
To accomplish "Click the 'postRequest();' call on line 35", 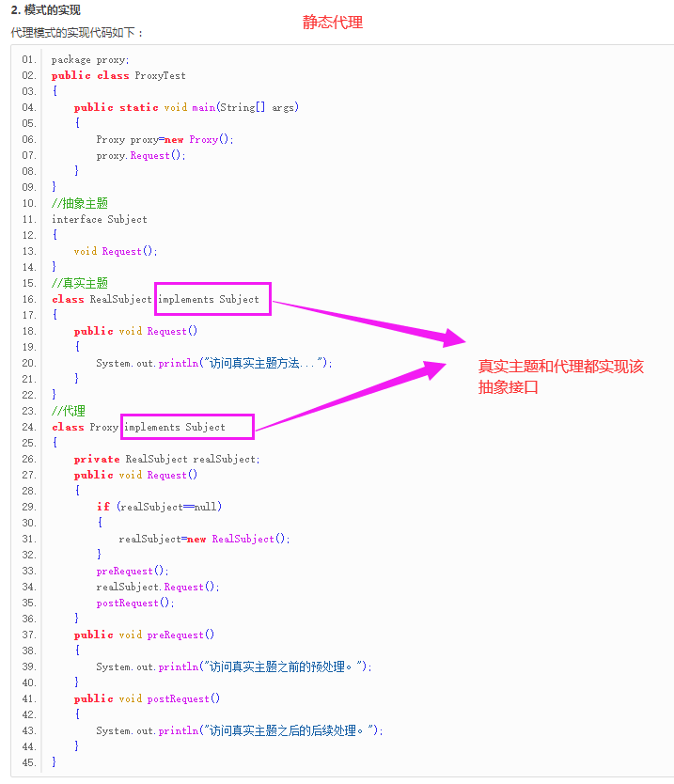I will [135, 603].
